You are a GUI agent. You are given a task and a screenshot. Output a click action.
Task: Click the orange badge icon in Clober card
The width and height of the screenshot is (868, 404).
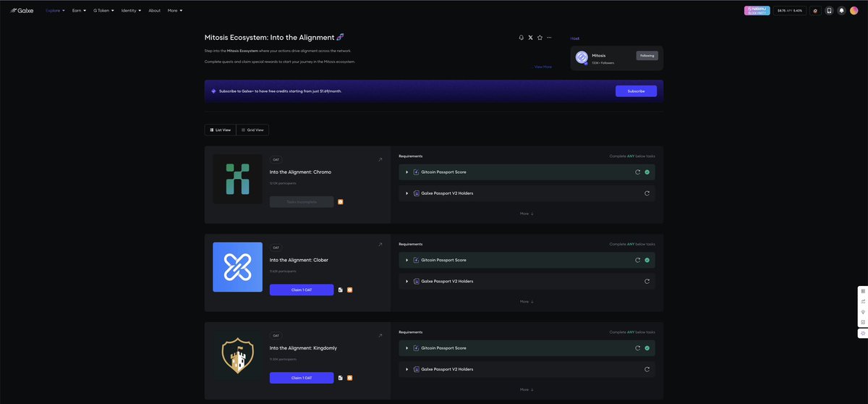[349, 290]
